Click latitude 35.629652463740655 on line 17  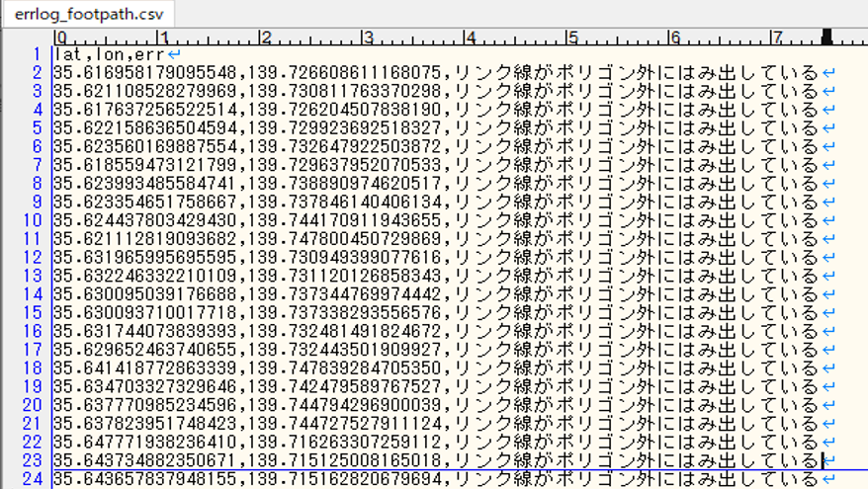(145, 349)
